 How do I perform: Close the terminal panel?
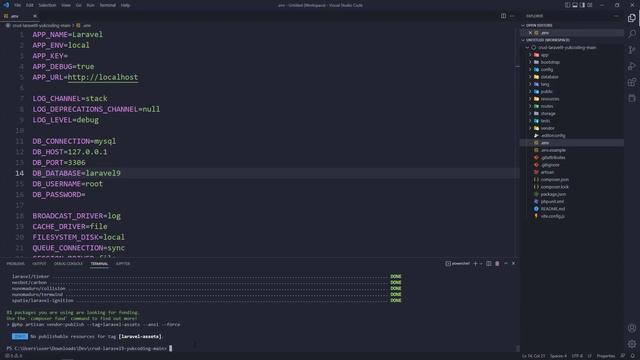[x=513, y=264]
